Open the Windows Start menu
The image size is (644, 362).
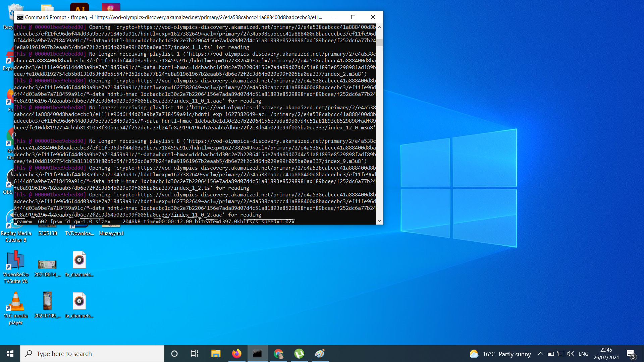tap(10, 354)
